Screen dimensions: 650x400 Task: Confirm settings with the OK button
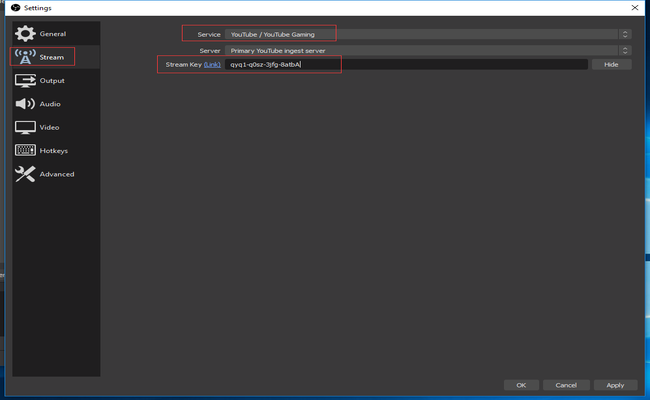coord(521,385)
